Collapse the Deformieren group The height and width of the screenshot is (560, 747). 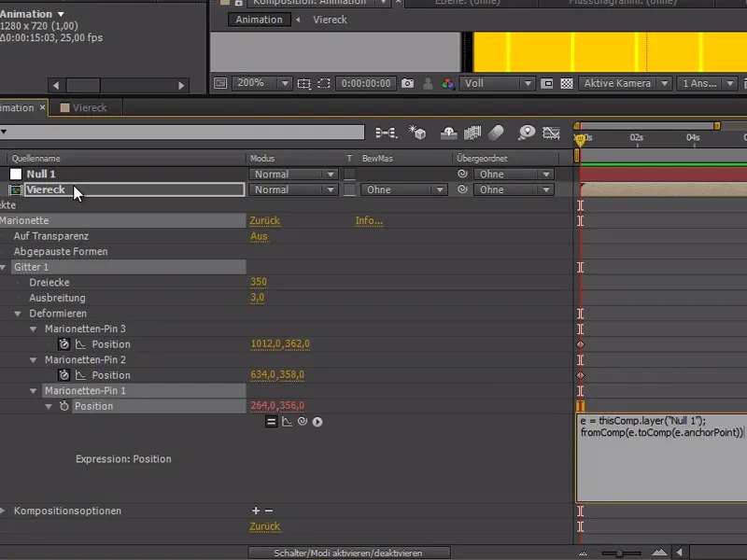(x=18, y=314)
